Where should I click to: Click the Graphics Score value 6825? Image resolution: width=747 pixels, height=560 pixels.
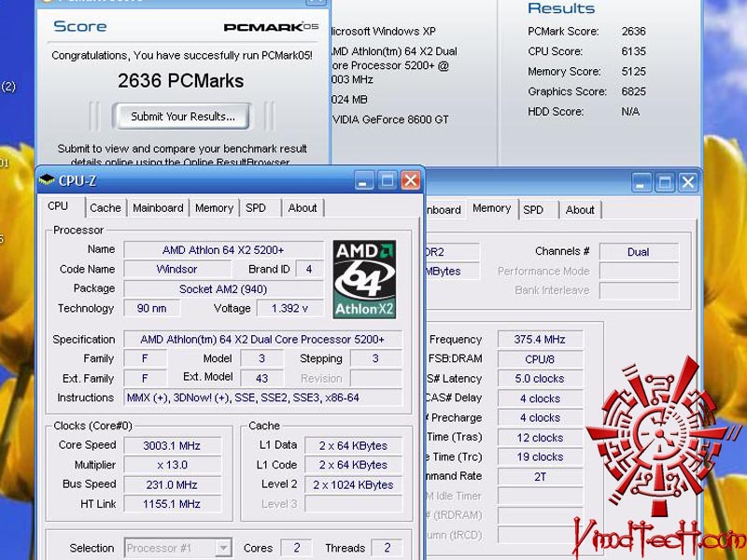634,91
